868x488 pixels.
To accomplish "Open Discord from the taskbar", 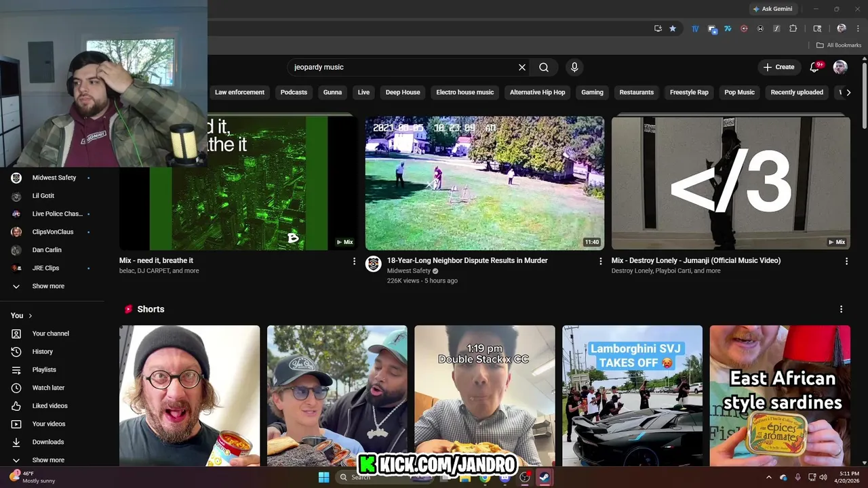I will (505, 477).
